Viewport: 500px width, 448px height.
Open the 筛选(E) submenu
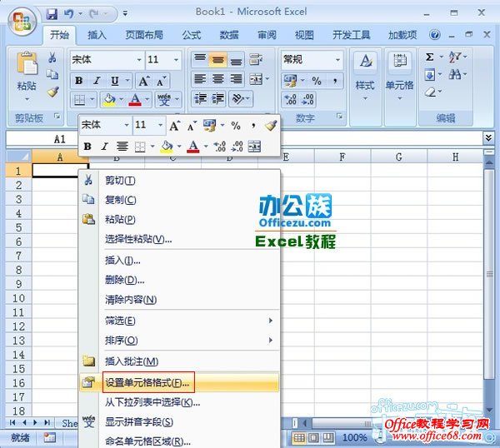(x=179, y=321)
